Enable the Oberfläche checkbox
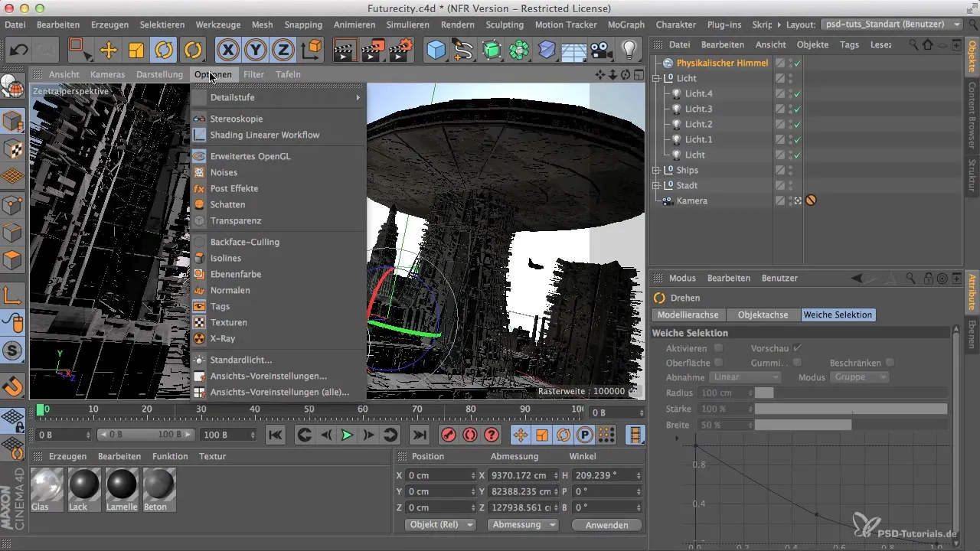The height and width of the screenshot is (551, 980). point(718,363)
